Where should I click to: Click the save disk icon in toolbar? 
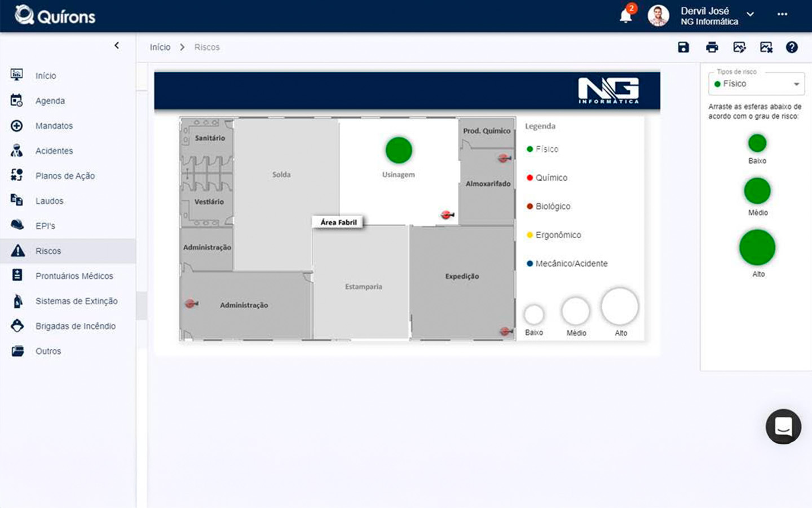(x=683, y=47)
